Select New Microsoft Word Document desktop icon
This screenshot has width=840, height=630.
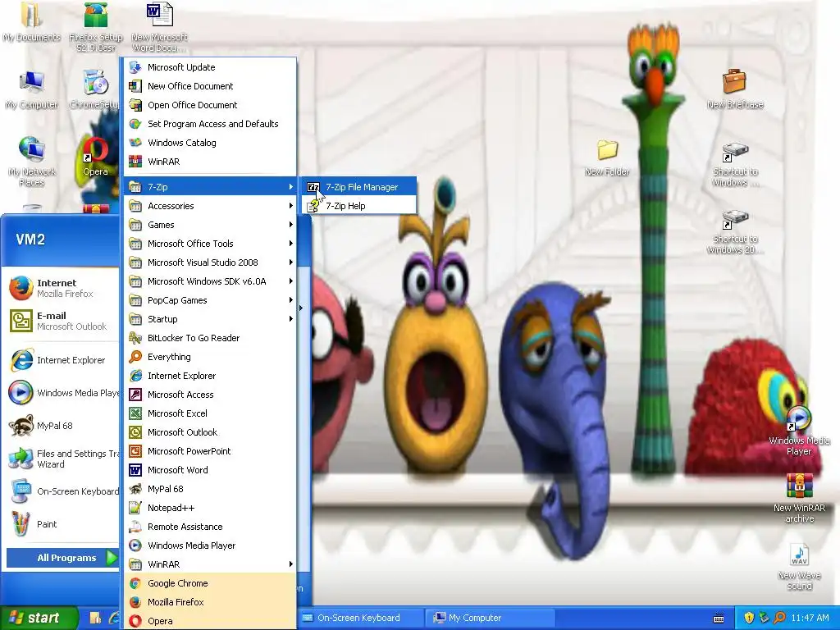tap(160, 27)
